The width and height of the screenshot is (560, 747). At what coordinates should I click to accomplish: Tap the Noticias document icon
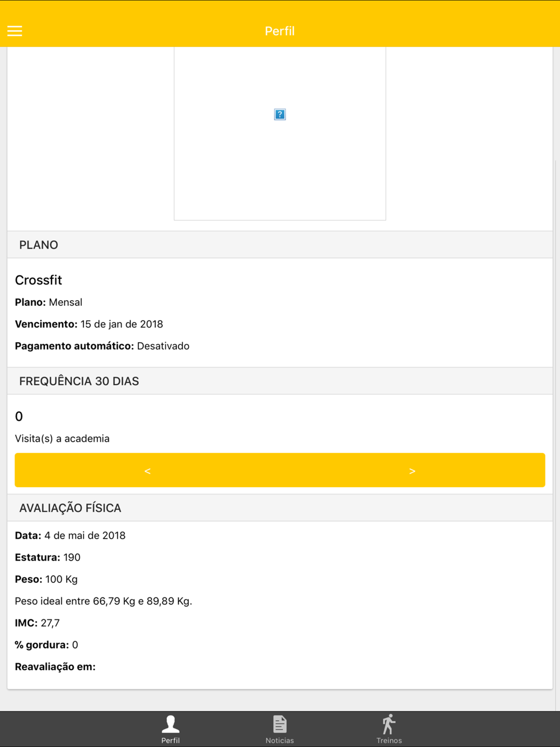279,724
